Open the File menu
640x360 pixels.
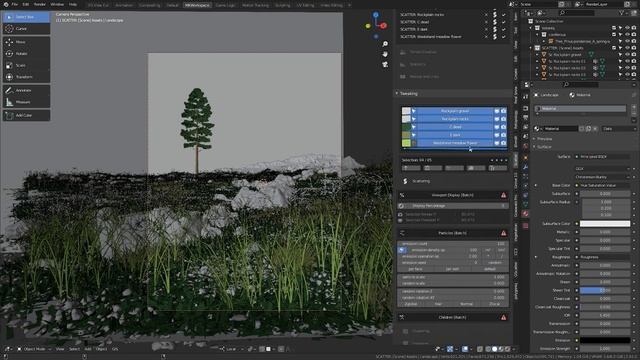[15, 4]
